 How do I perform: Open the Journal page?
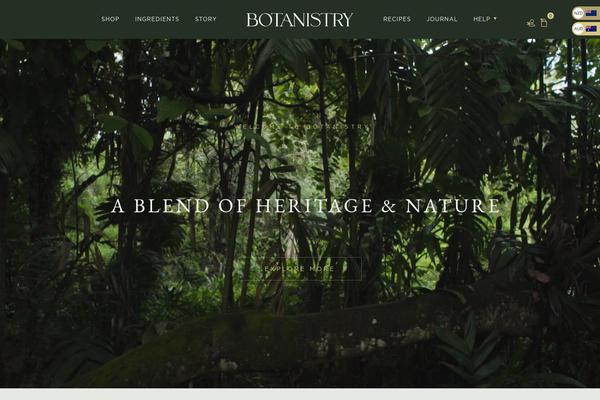[x=442, y=19]
